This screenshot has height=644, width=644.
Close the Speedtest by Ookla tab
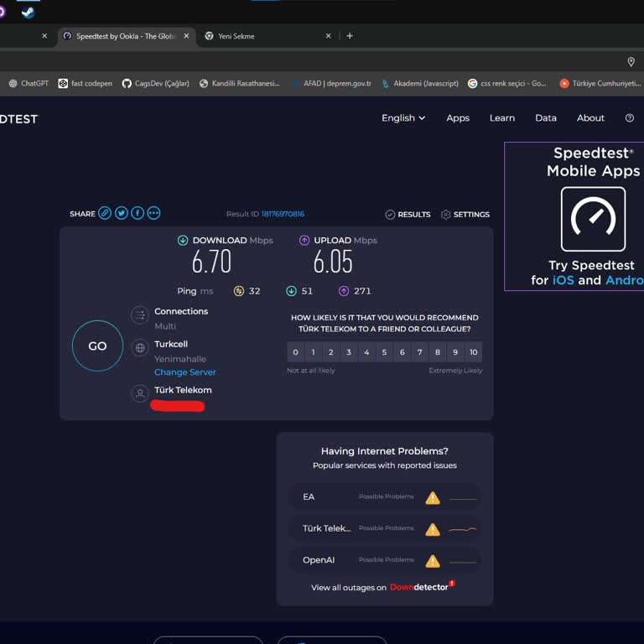point(186,36)
